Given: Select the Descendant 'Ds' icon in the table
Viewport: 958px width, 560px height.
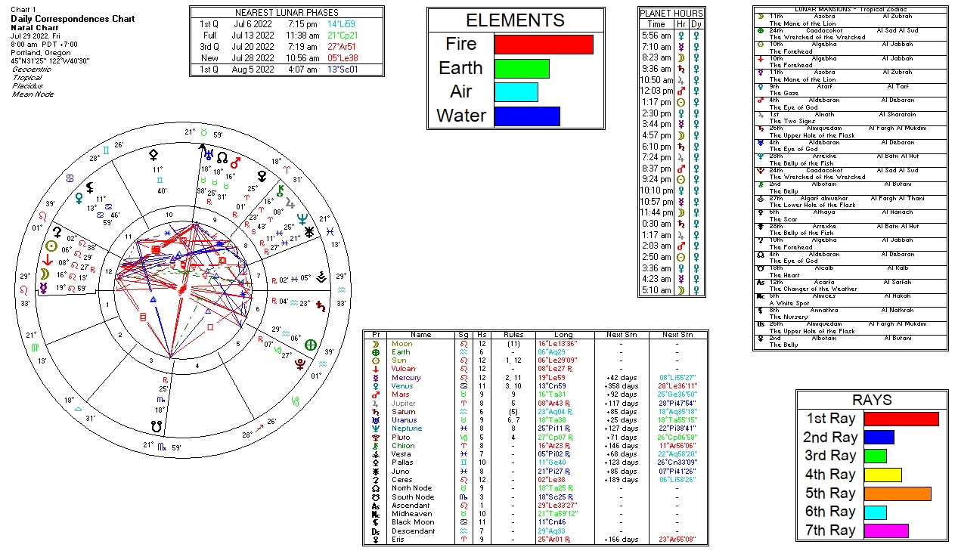Looking at the screenshot, I should [377, 531].
